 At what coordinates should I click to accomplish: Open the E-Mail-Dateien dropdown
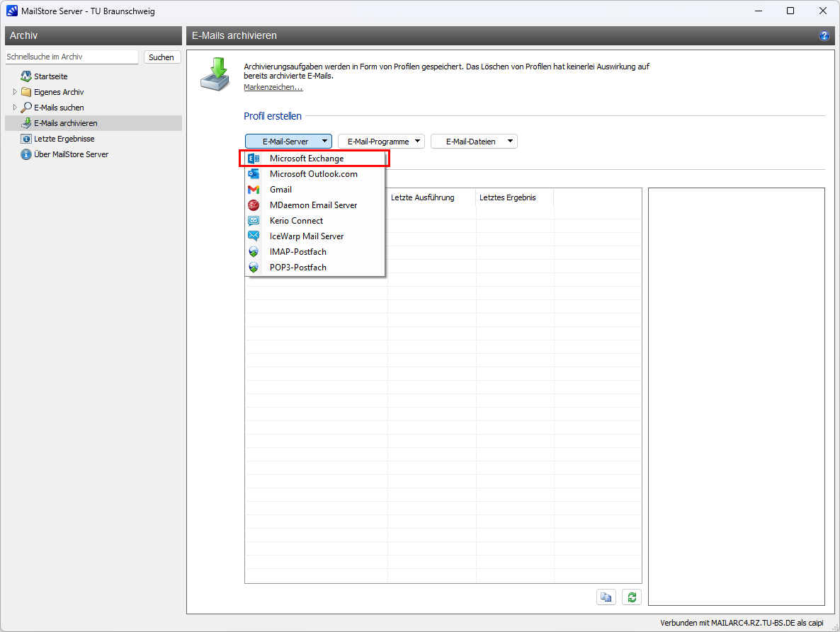coord(474,142)
